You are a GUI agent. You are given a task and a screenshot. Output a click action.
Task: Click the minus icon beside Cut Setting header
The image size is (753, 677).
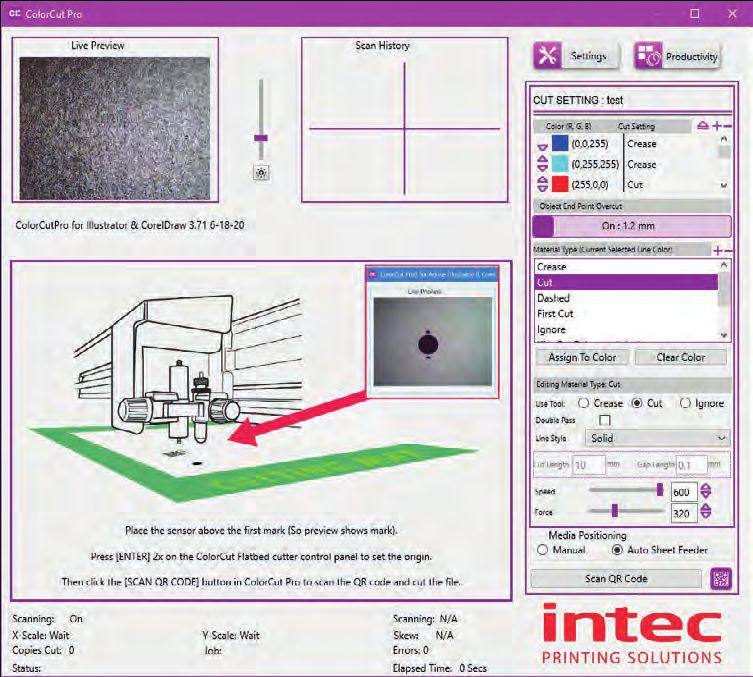point(728,126)
